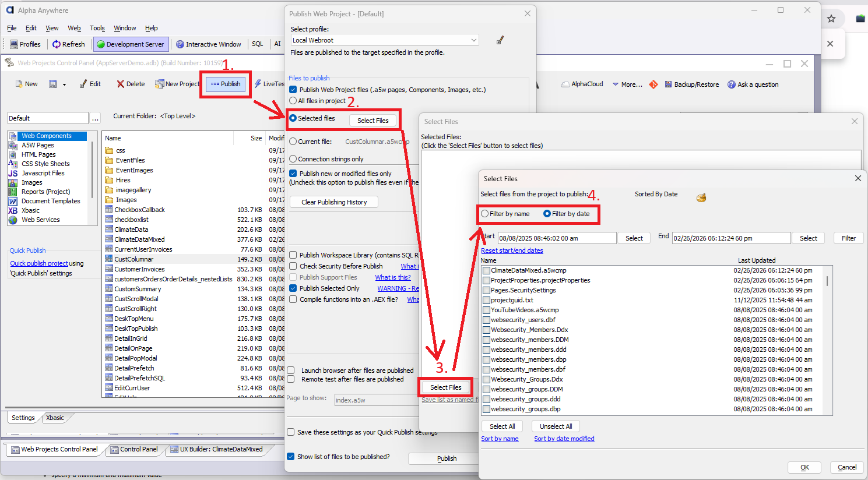Enable Publish Workspace Library checkbox
The image size is (868, 480).
tap(293, 255)
